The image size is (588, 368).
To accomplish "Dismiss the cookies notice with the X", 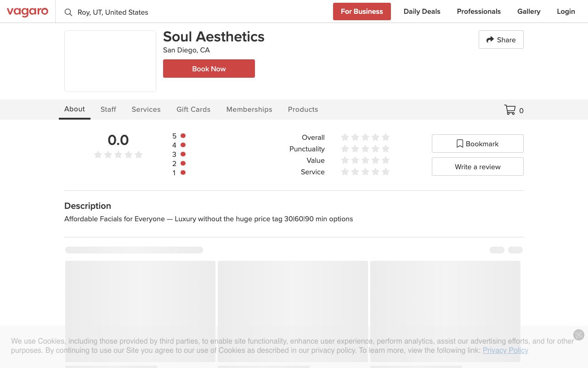I will click(578, 335).
